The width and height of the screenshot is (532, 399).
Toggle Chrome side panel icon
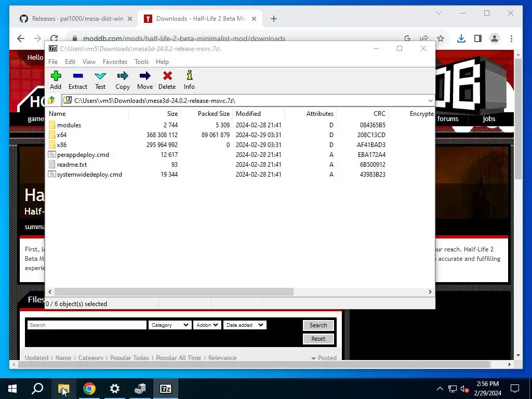[478, 38]
